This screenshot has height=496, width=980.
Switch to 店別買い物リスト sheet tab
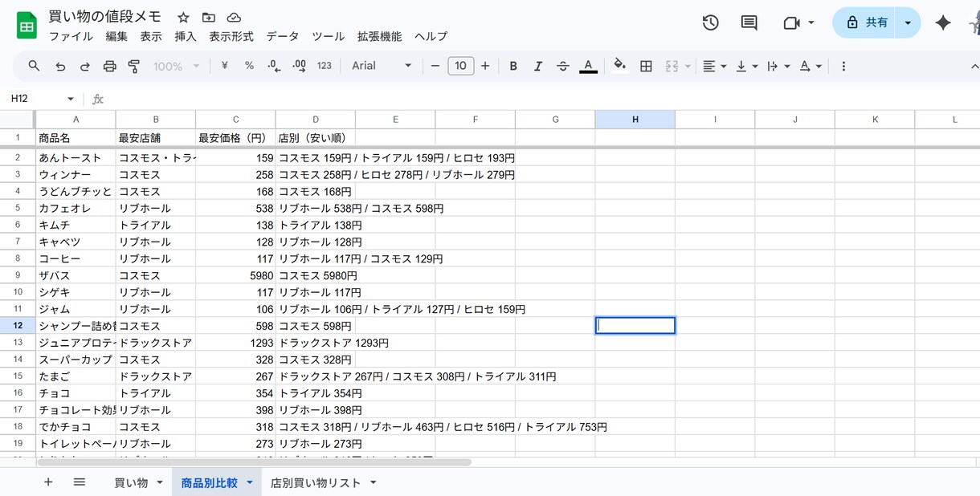point(315,482)
